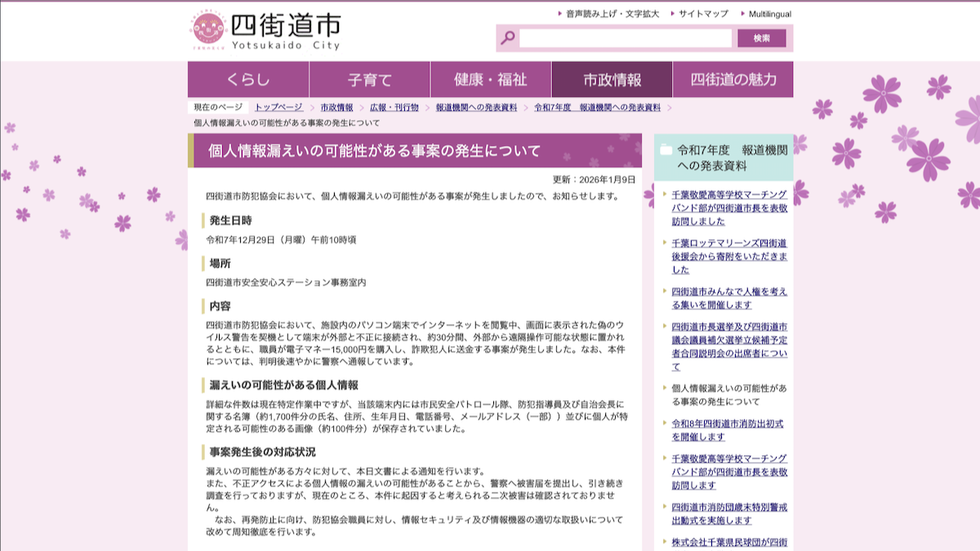
Task: Select the 健康・福祉 navigation tab
Action: (x=491, y=80)
